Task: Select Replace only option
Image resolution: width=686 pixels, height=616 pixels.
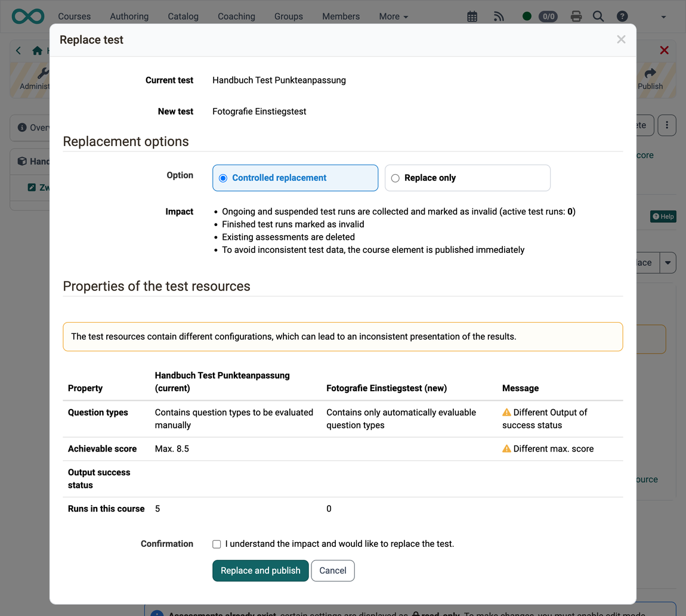Action: [467, 178]
